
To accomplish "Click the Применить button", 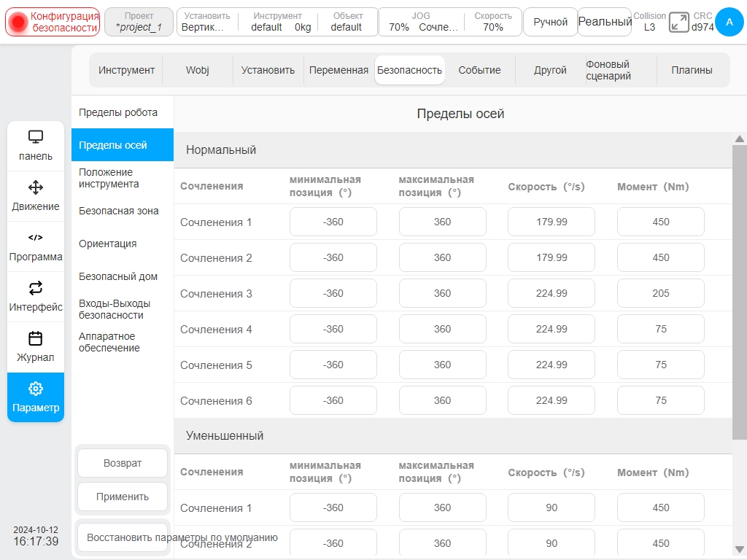I will (x=123, y=497).
